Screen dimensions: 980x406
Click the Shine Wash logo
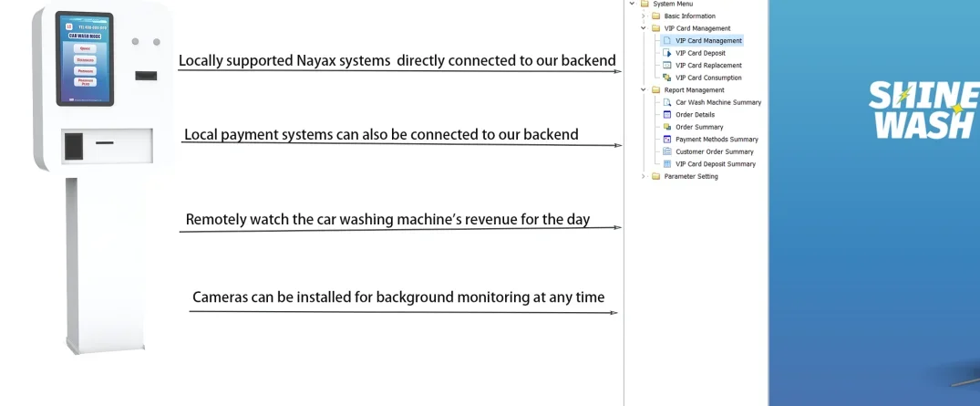pyautogui.click(x=923, y=109)
